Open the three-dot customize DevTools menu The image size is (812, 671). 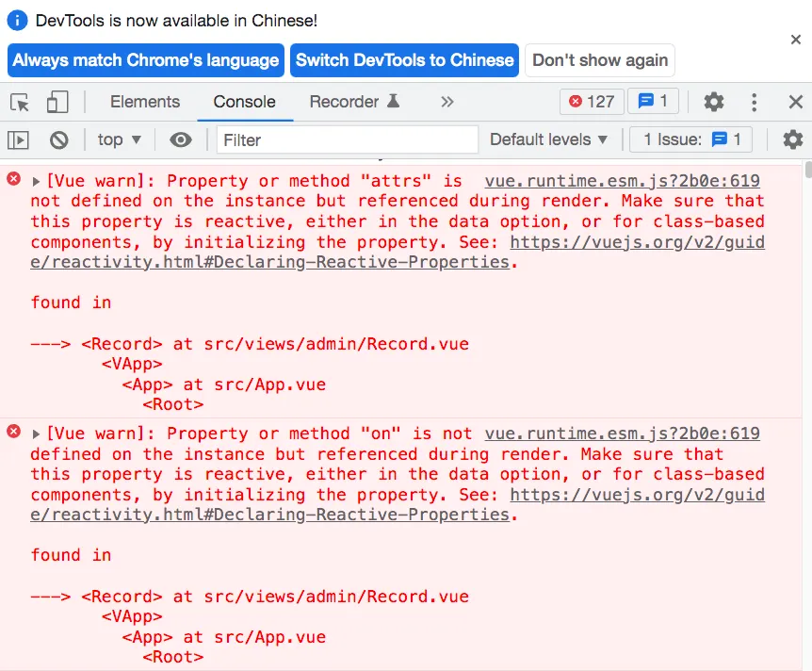(x=754, y=102)
